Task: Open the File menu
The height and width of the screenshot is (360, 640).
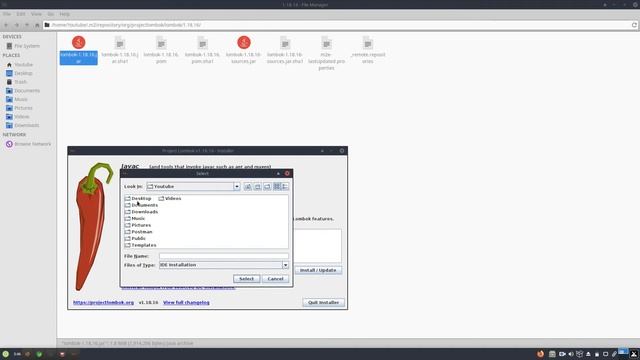Action: (x=7, y=14)
